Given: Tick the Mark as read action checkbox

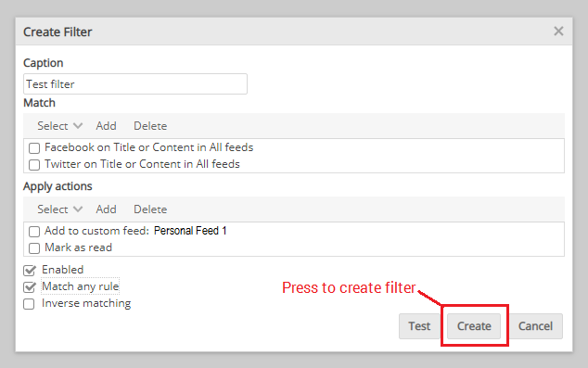Looking at the screenshot, I should point(34,248).
